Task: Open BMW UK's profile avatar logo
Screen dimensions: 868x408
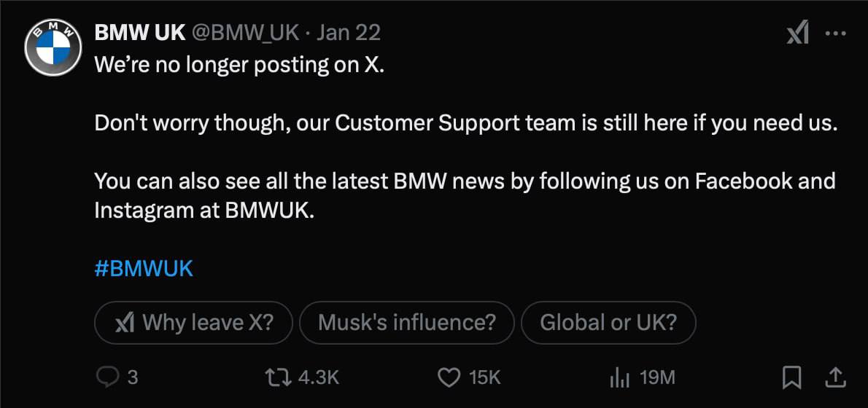Action: tap(53, 48)
